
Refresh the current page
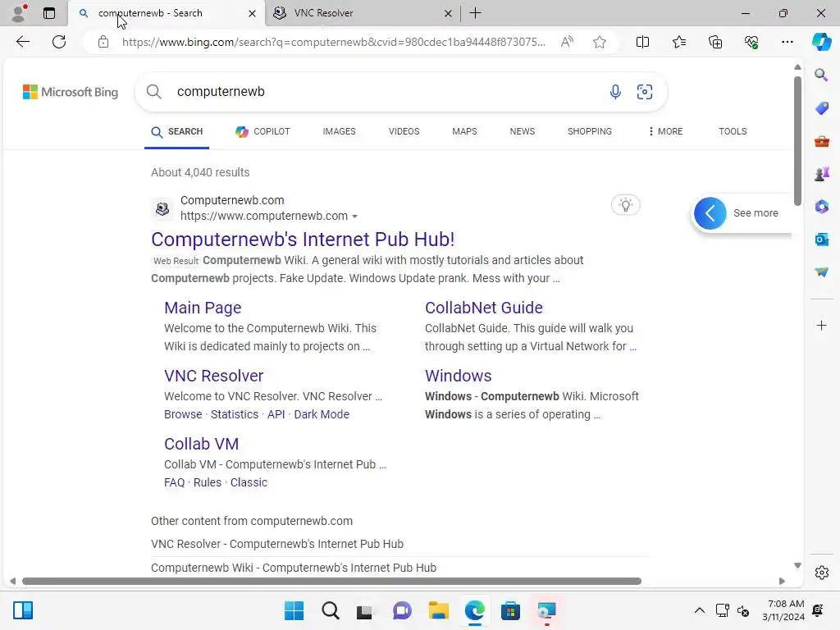click(x=59, y=42)
